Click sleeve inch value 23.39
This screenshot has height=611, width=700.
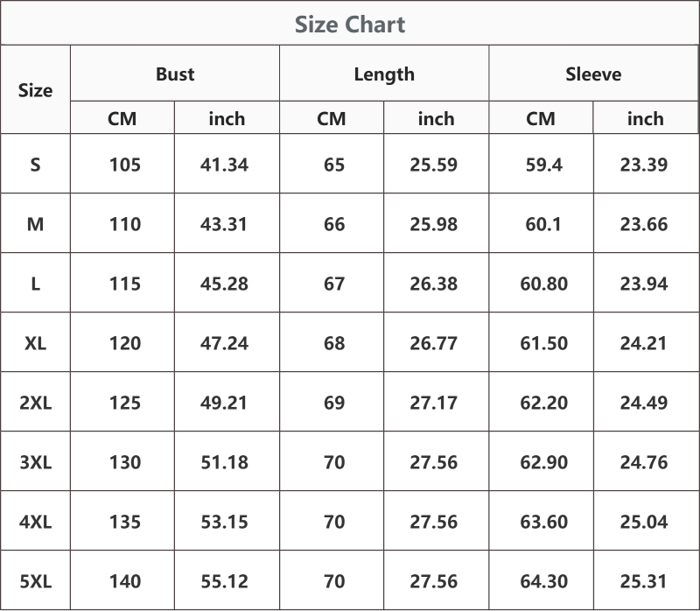coord(644,165)
